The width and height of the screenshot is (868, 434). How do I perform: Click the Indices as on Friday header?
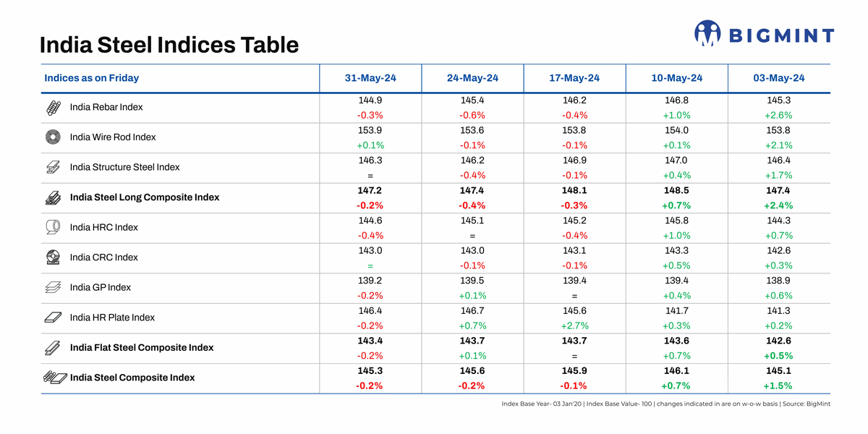coord(92,78)
